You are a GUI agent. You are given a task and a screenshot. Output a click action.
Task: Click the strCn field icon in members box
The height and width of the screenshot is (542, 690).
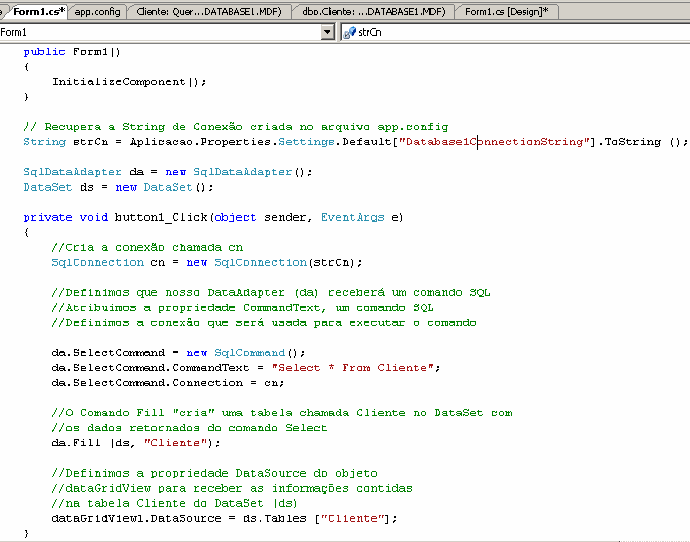349,32
